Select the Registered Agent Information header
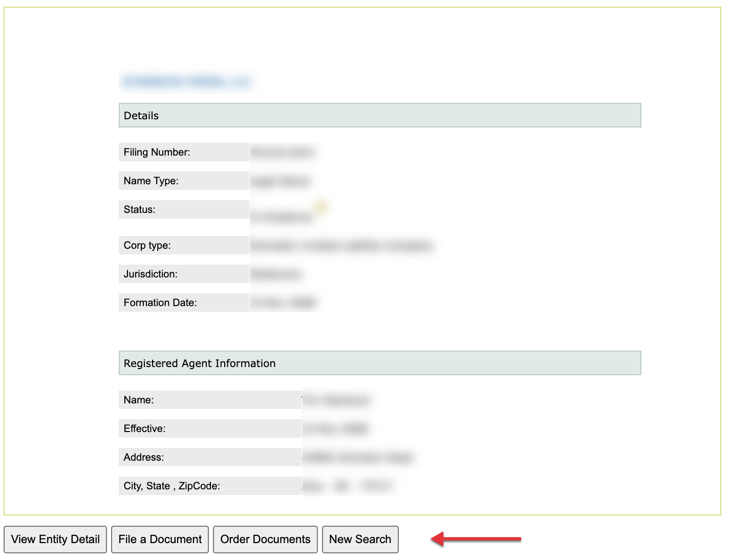The height and width of the screenshot is (560, 730). click(x=379, y=363)
